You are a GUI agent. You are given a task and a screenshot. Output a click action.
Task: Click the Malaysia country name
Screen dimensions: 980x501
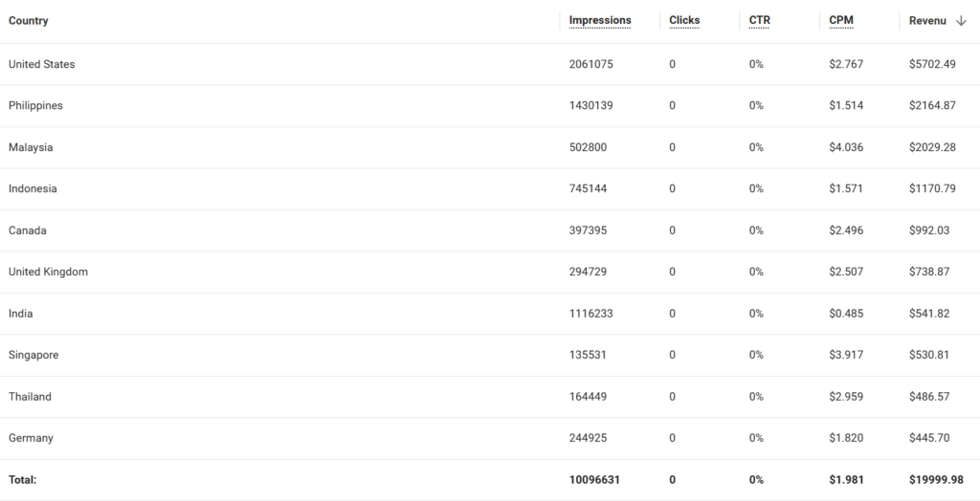[x=31, y=147]
